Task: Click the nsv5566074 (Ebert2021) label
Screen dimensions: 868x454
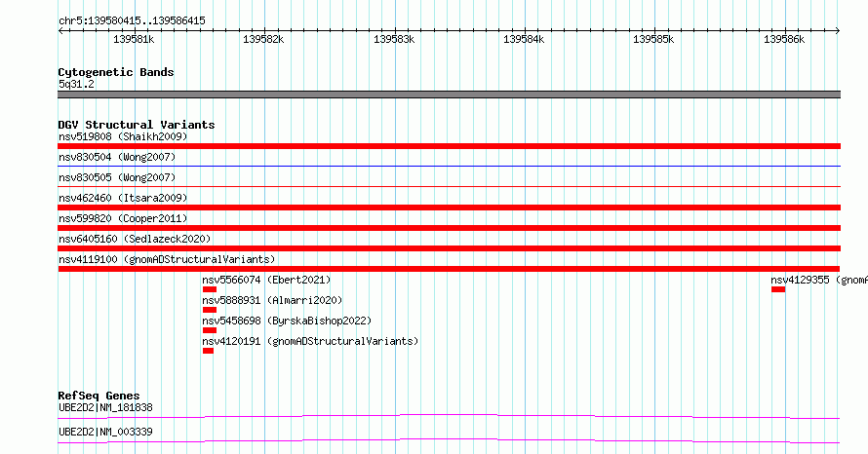Action: [x=266, y=280]
